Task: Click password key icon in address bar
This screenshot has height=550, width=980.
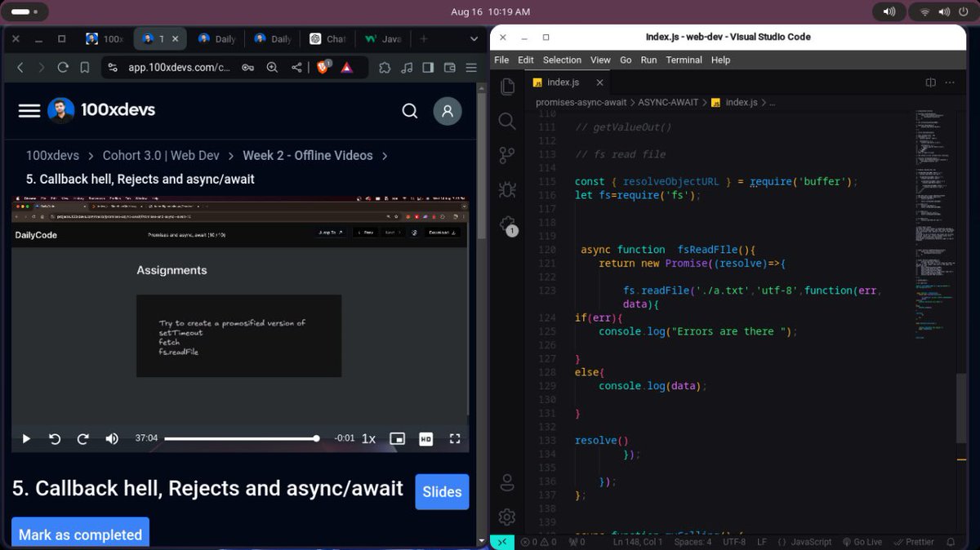Action: pos(247,68)
